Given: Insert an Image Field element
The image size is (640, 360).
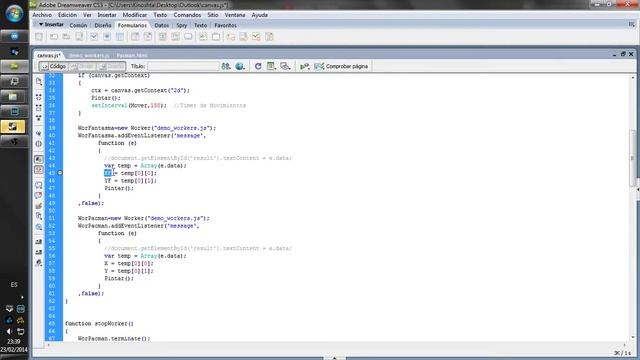Looking at the screenshot, I should coord(162,37).
